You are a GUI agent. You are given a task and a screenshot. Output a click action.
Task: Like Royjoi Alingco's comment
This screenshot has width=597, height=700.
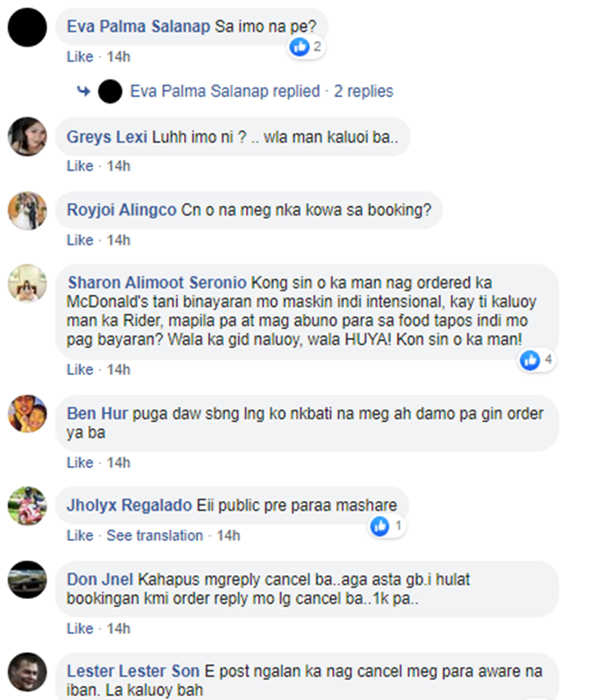click(80, 241)
